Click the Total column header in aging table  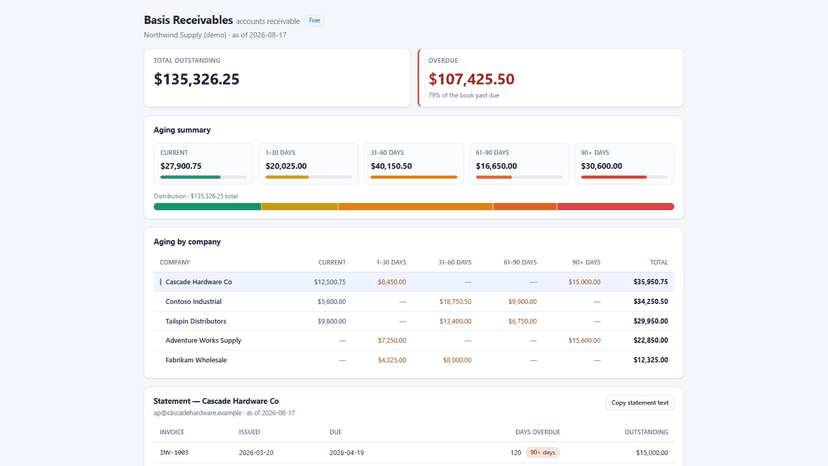[x=658, y=263]
